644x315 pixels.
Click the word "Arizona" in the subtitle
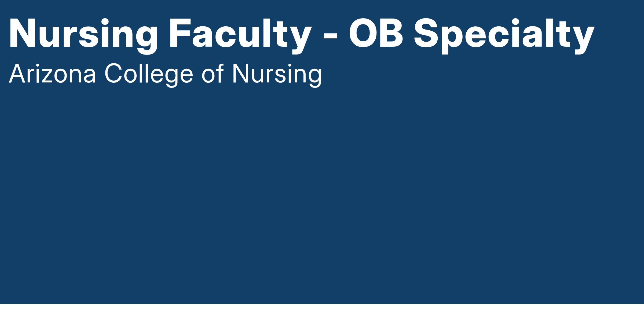coord(52,74)
